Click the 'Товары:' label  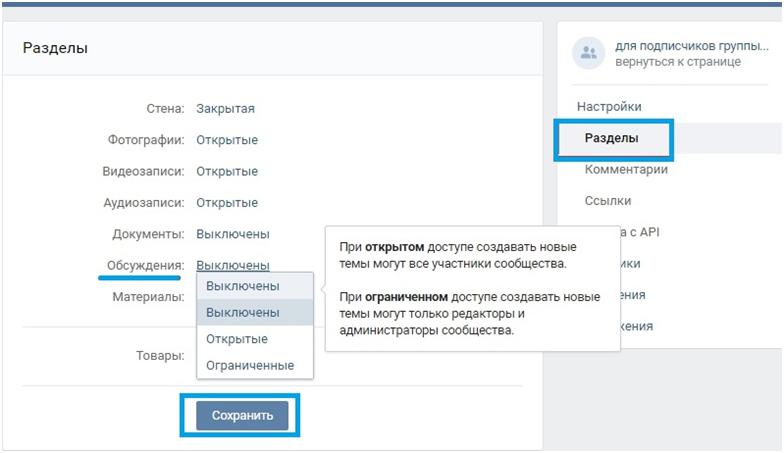point(160,356)
